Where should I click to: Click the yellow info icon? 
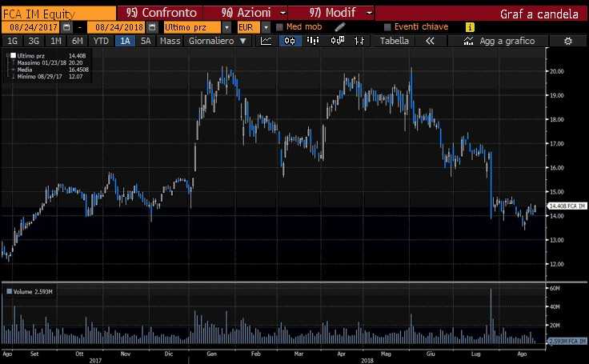[x=470, y=27]
